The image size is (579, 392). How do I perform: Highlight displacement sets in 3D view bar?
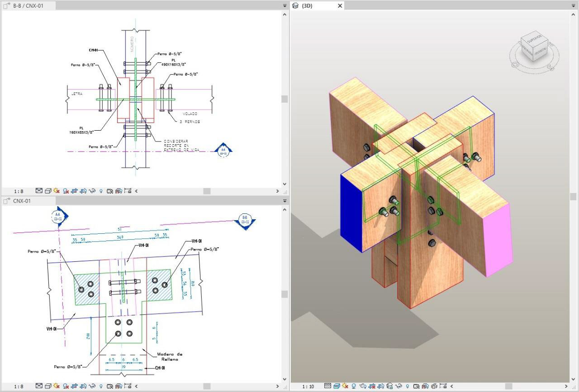[434, 386]
